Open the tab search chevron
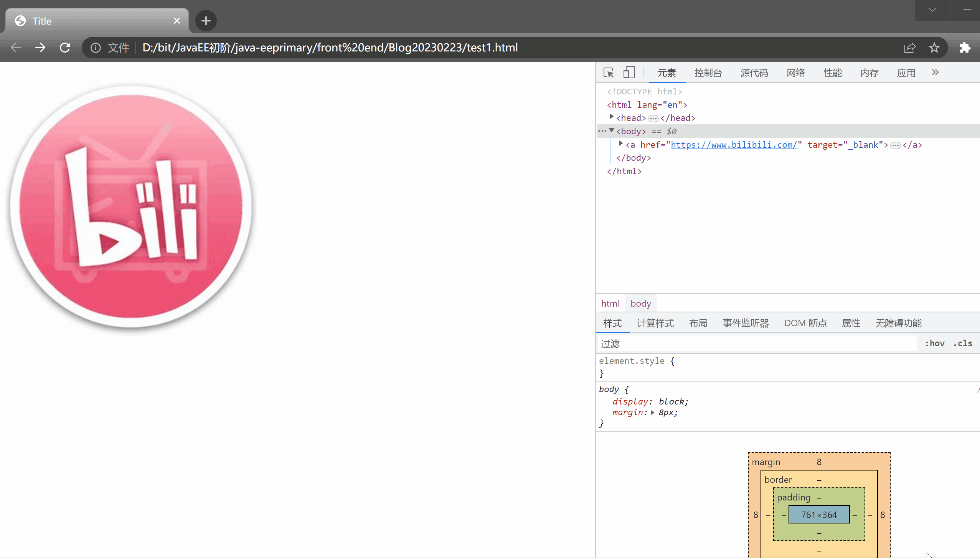Screen dimensions: 980x558 point(932,10)
